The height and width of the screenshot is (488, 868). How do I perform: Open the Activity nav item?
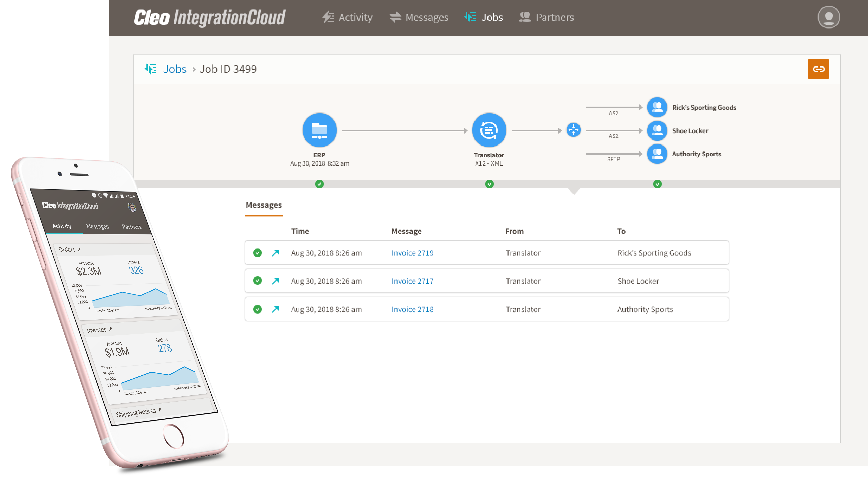[x=347, y=17]
